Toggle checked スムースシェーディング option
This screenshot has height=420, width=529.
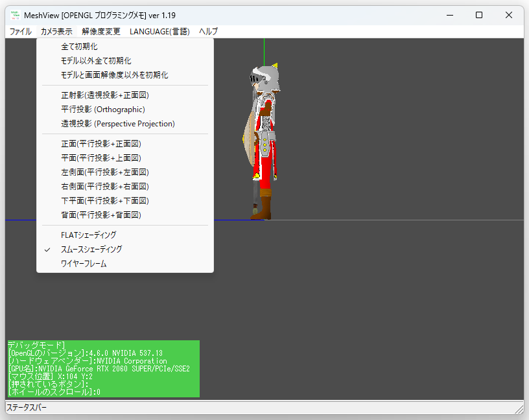tap(125, 250)
